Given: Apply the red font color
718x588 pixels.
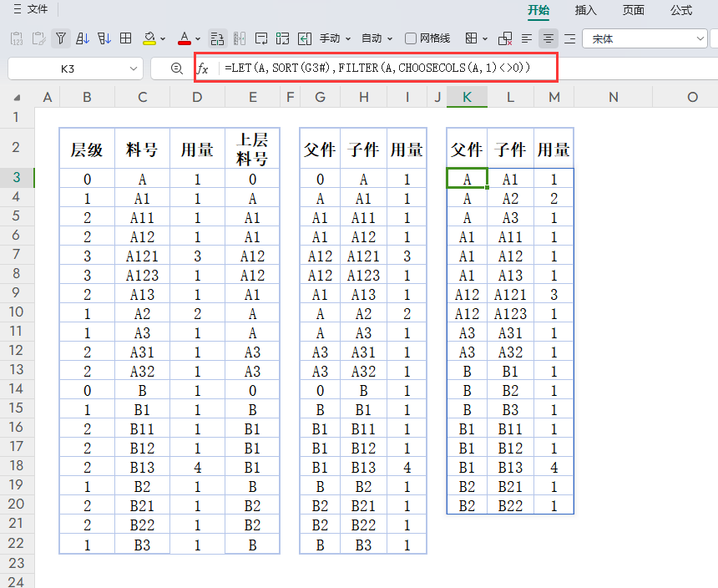Looking at the screenshot, I should [184, 38].
